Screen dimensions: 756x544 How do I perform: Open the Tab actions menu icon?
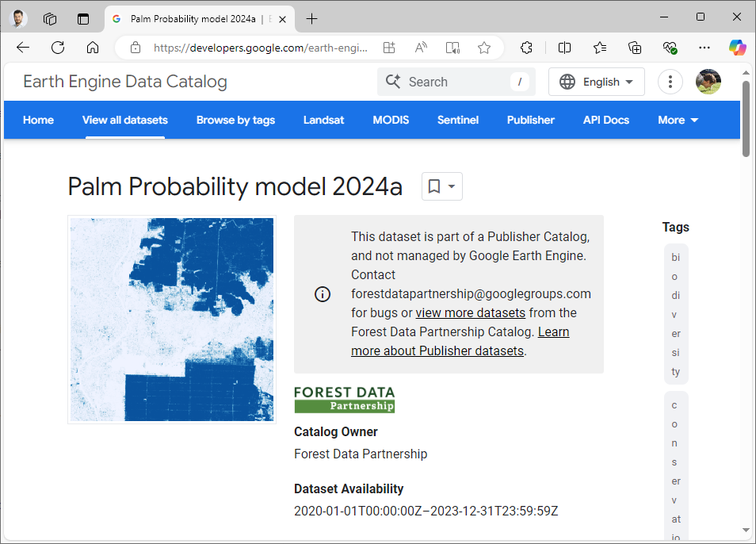(83, 18)
